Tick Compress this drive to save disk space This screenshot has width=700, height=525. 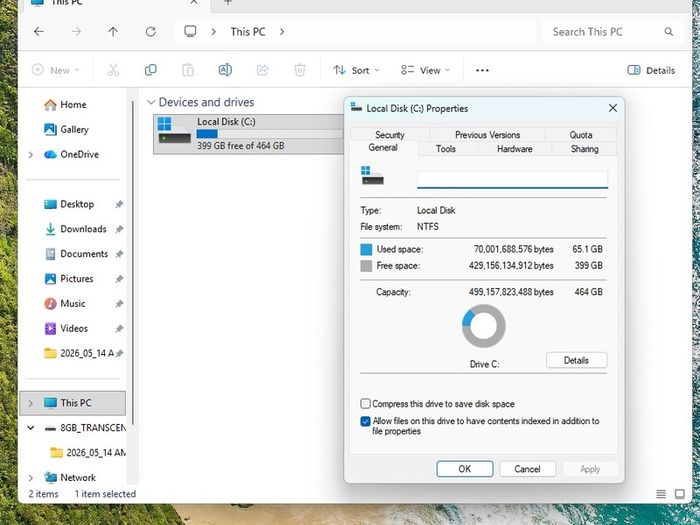(365, 404)
